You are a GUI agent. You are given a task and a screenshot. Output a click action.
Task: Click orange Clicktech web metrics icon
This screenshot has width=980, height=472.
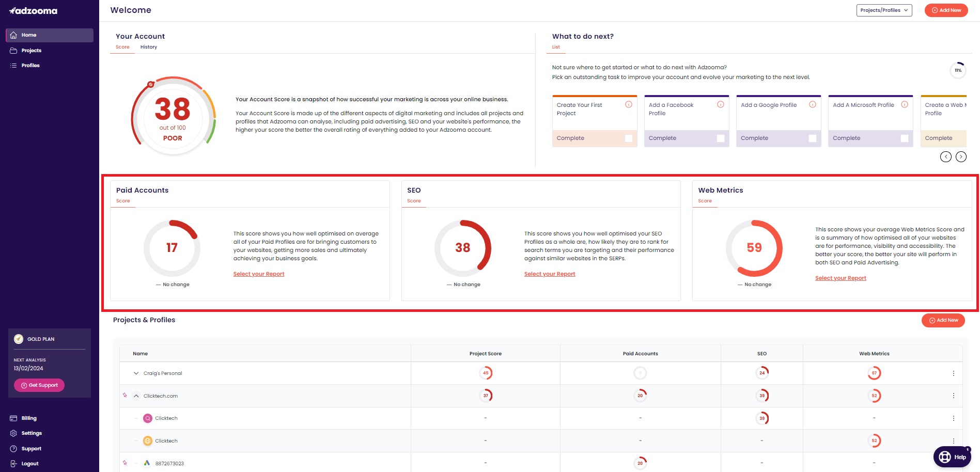pyautogui.click(x=148, y=441)
